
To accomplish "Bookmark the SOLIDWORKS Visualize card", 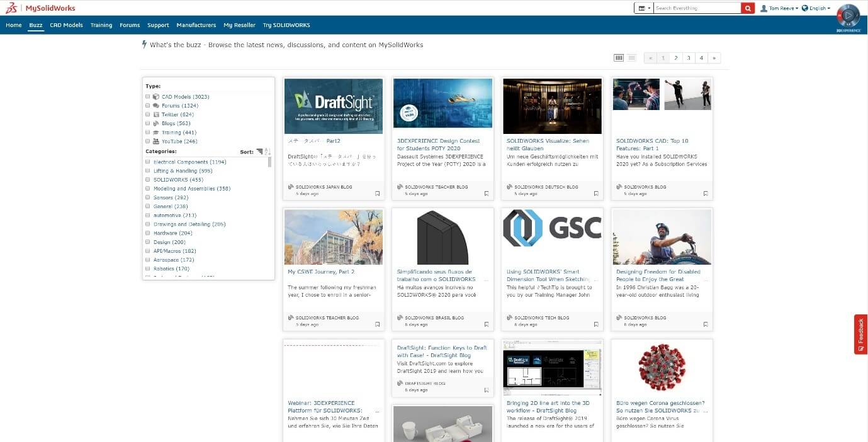I will click(596, 194).
